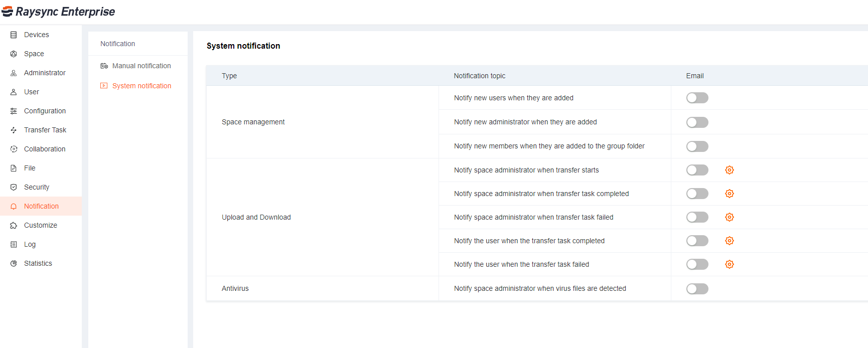
Task: Click the Security shield icon in sidebar
Action: pyautogui.click(x=14, y=187)
